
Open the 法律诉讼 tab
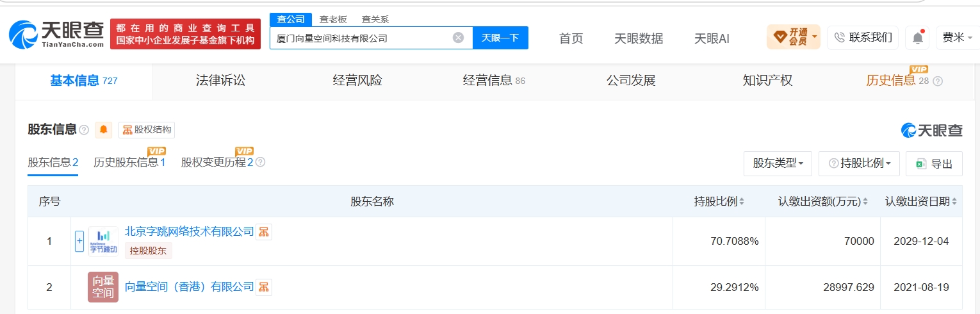pyautogui.click(x=220, y=81)
